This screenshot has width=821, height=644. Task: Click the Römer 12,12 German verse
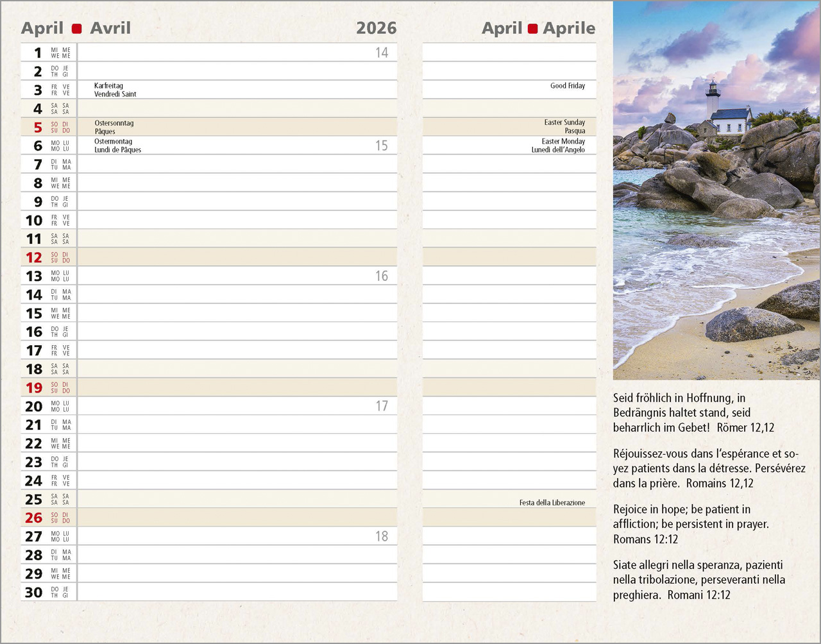coord(693,412)
